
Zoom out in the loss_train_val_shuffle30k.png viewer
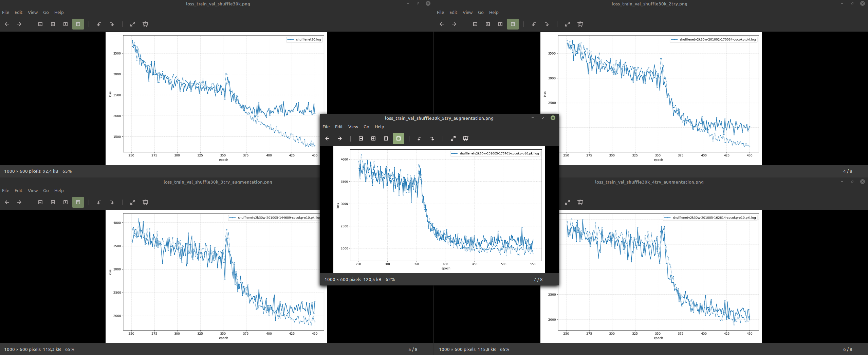tap(40, 24)
